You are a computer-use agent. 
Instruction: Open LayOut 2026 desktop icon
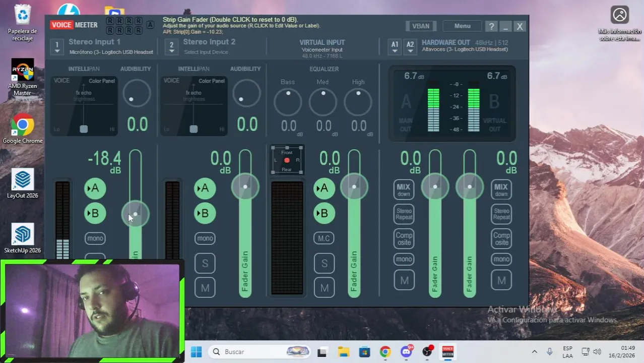point(23,184)
